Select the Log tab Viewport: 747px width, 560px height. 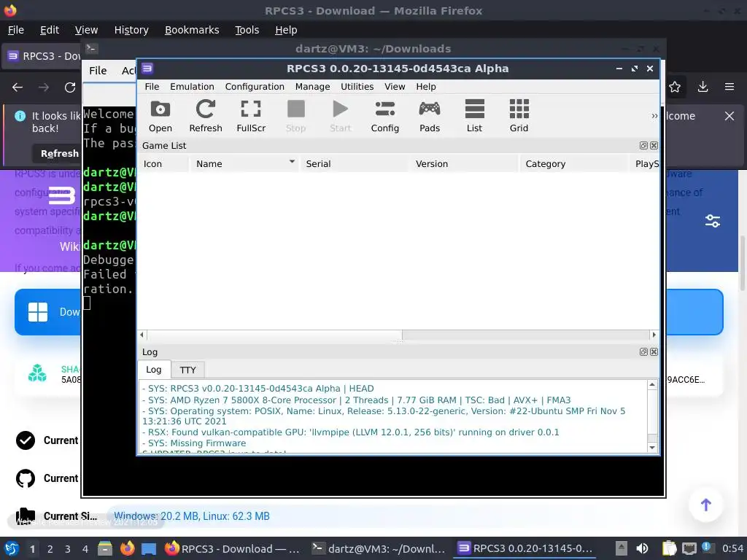(153, 370)
